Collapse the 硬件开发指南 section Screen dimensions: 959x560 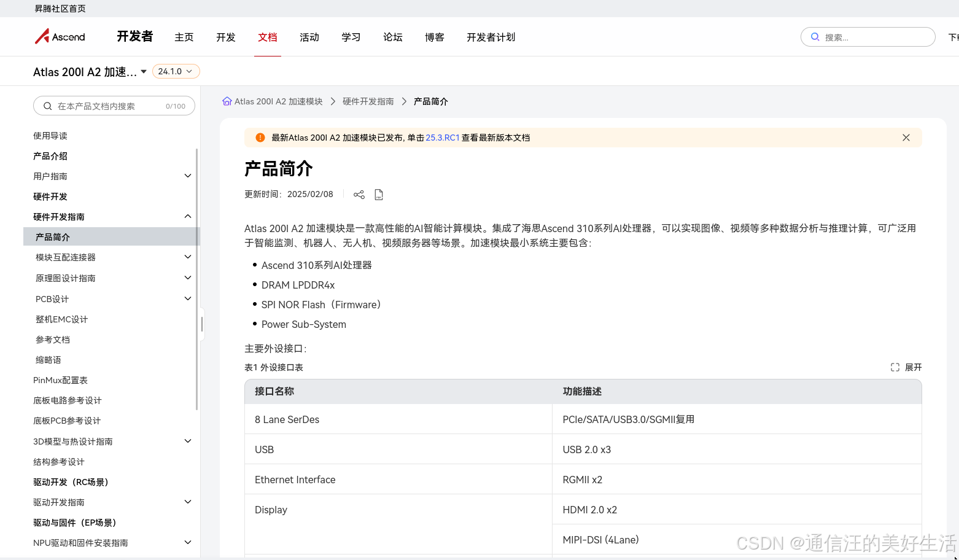187,216
